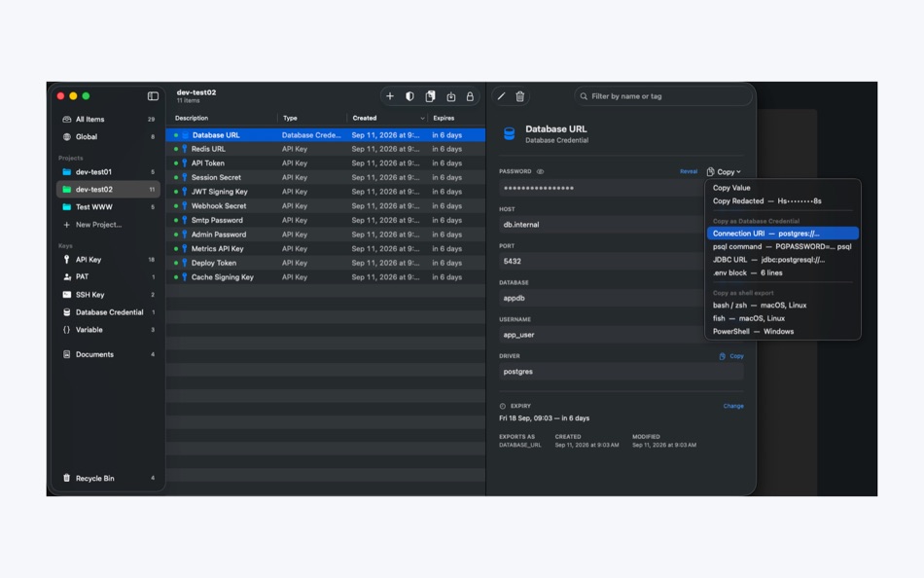This screenshot has width=924, height=578.
Task: Choose bash / zsh shell export
Action: (x=783, y=306)
